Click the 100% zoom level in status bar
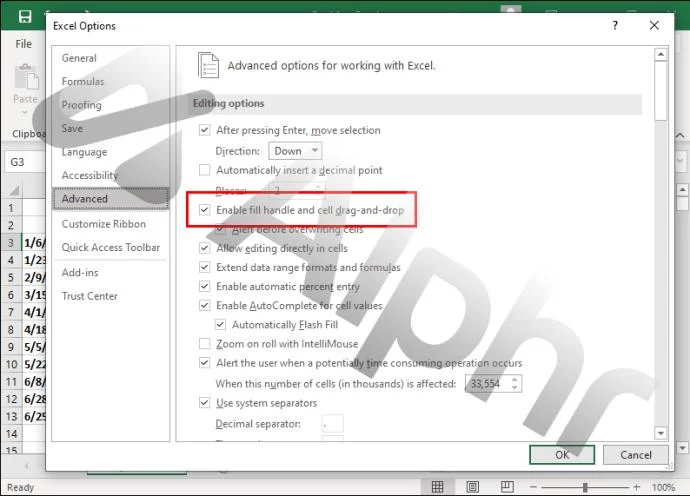 [x=663, y=487]
